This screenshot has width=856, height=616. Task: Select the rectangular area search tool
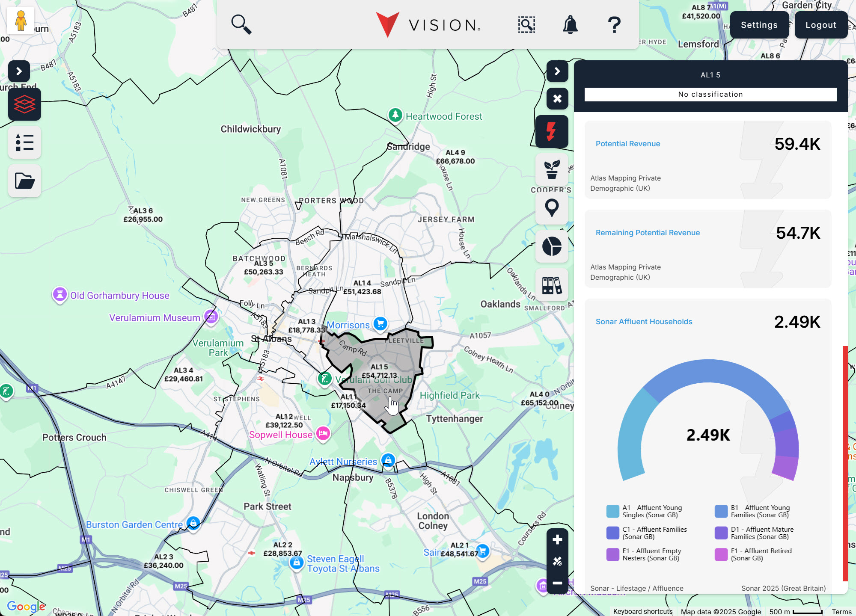point(526,25)
